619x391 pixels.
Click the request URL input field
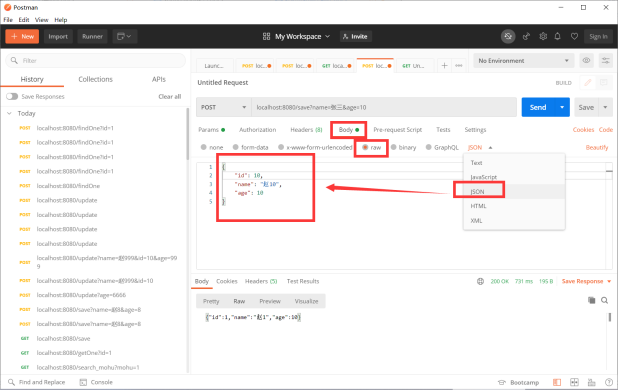384,107
